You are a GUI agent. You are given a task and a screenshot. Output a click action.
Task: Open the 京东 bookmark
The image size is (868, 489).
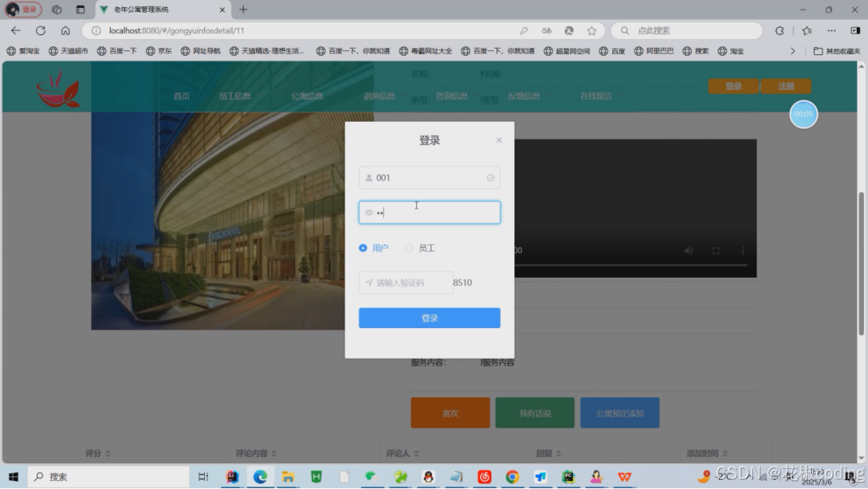[159, 51]
